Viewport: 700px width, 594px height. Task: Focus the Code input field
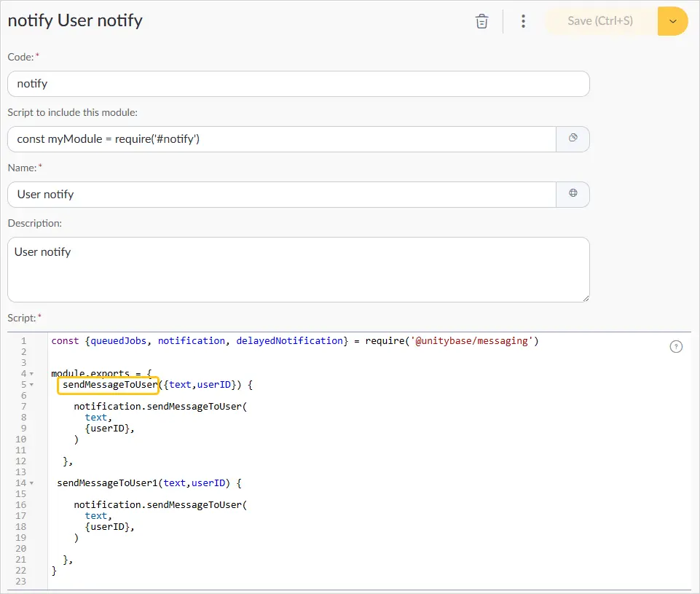(x=298, y=84)
